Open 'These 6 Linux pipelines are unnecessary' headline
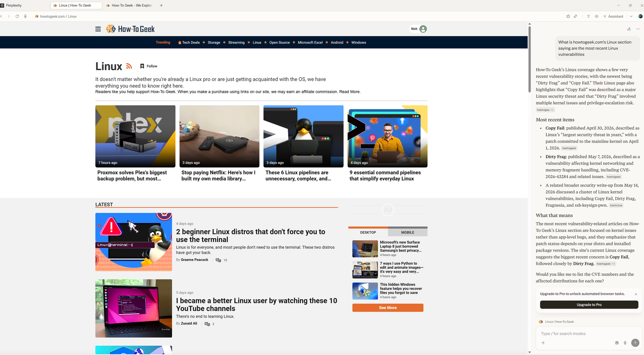The image size is (644, 355). [298, 176]
